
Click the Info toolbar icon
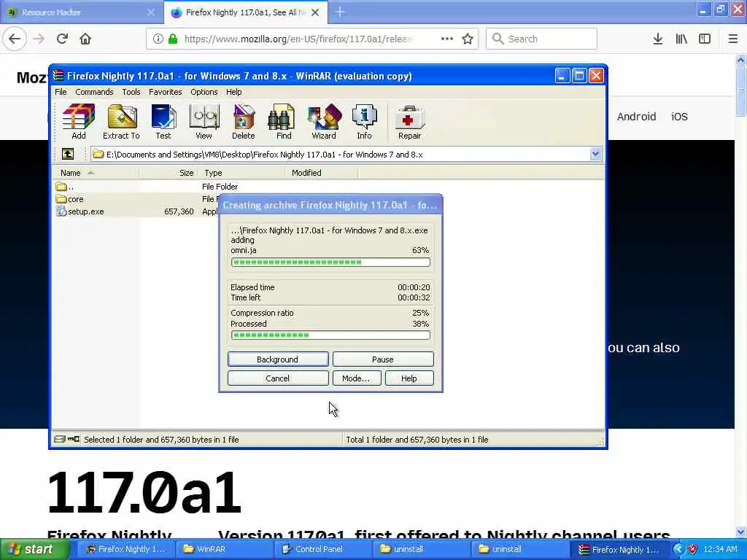pos(365,122)
